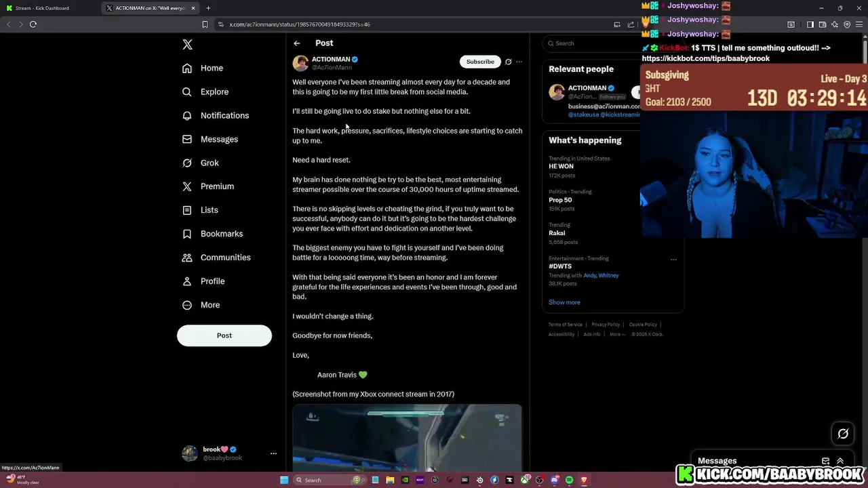Open the @Ac7ionMann handle under post author
This screenshot has width=868, height=488.
pyautogui.click(x=332, y=68)
